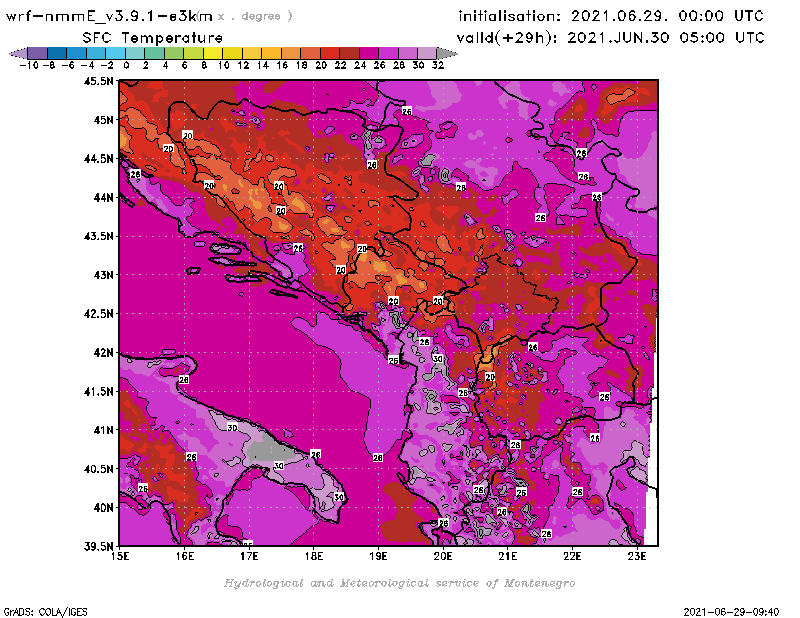This screenshot has width=800, height=618.
Task: Click the valid(+29h) time text
Action: pyautogui.click(x=611, y=37)
